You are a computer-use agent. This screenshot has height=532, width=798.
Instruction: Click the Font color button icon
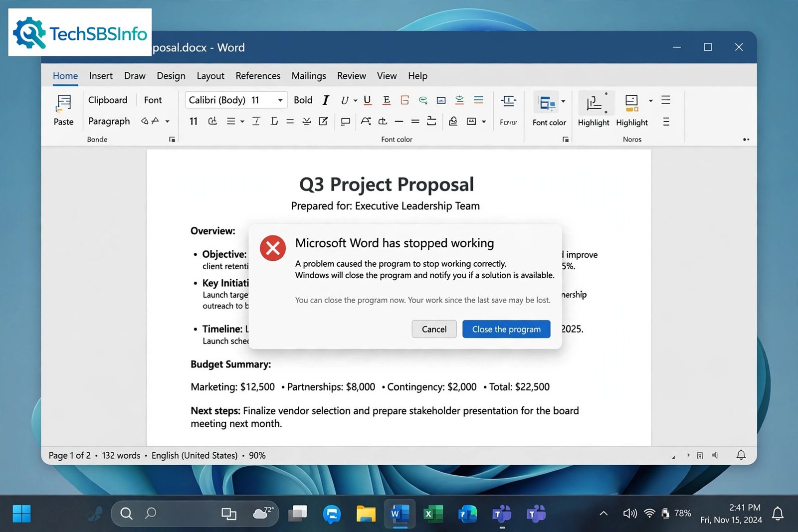pyautogui.click(x=547, y=103)
